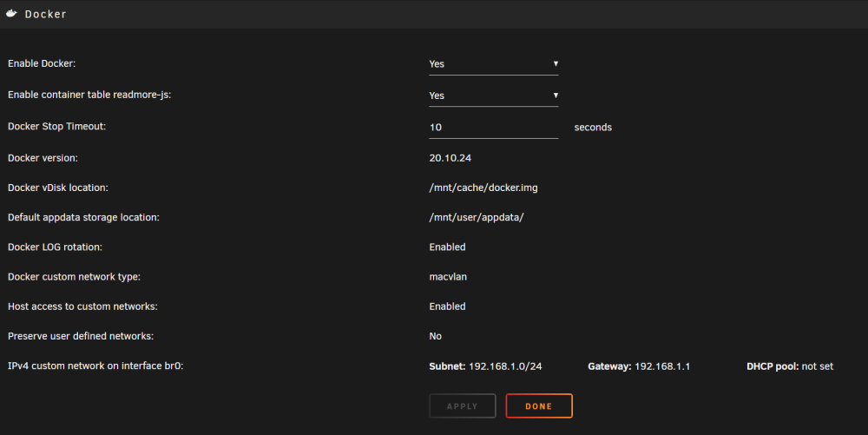Click the Enable container table readmore-js label
868x435 pixels.
pyautogui.click(x=89, y=95)
